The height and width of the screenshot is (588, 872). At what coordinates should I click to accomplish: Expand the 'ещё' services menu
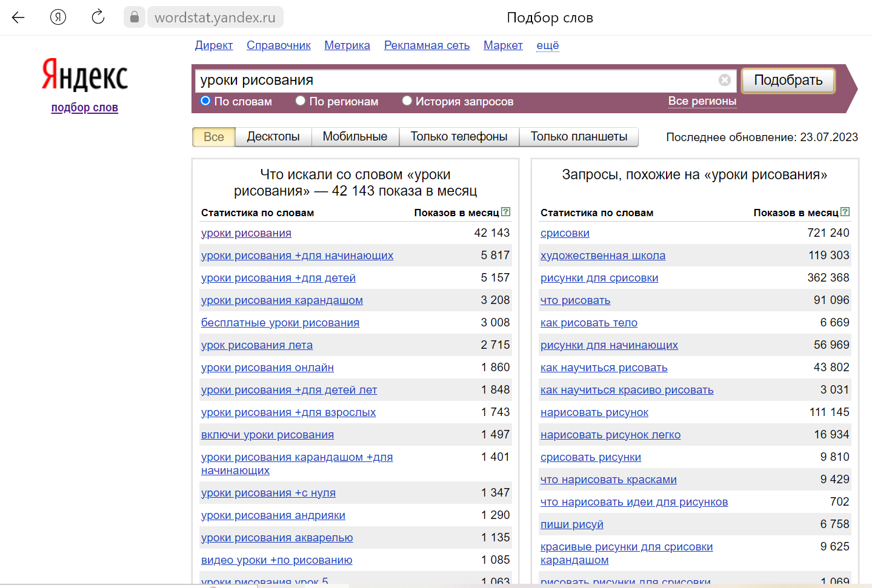pyautogui.click(x=548, y=45)
